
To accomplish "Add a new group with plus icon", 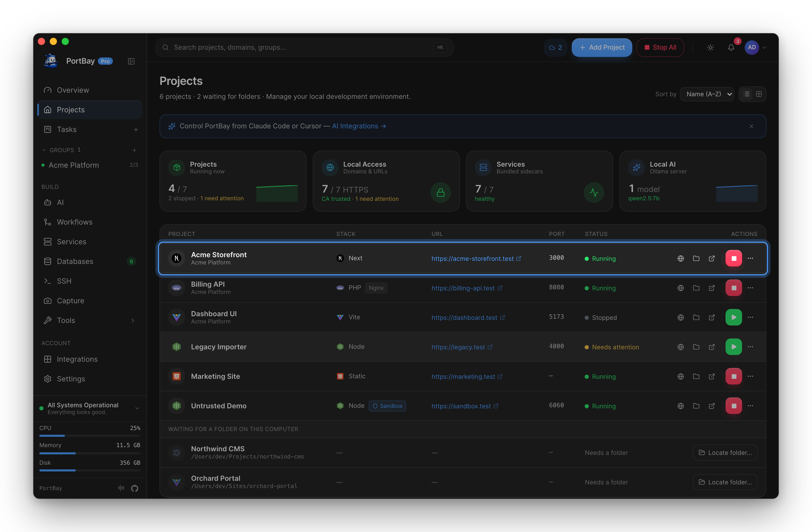I will pyautogui.click(x=134, y=150).
